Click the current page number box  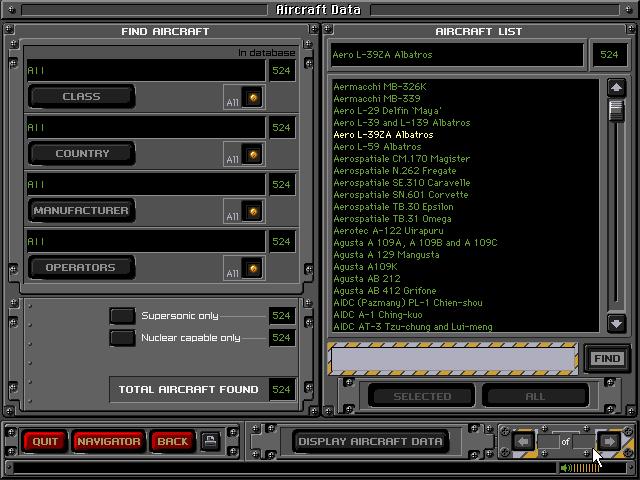point(548,441)
